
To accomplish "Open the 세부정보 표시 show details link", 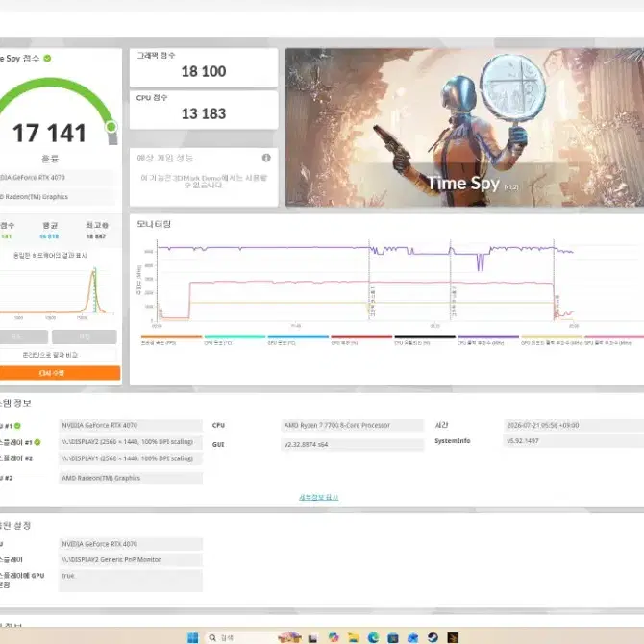I will (x=319, y=497).
